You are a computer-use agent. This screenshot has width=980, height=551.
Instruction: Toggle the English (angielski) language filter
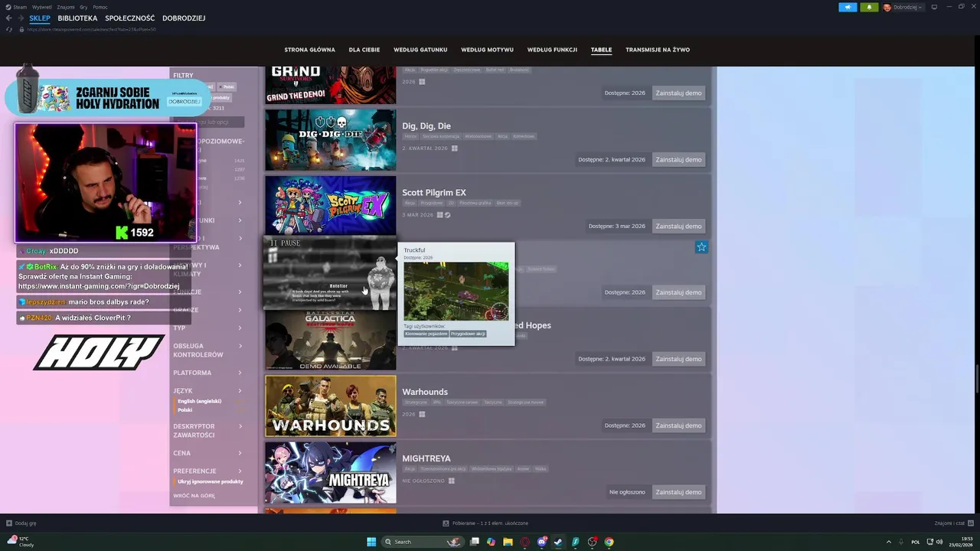pos(199,401)
